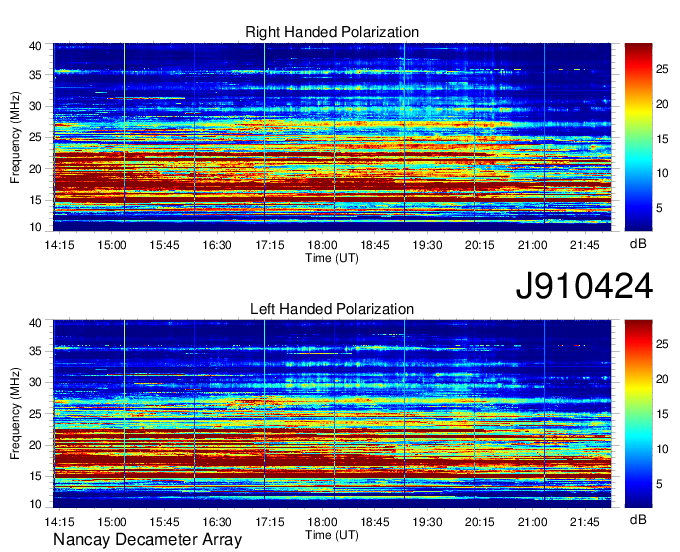Select the observation ID label "J910424"
The image size is (680, 552).
point(584,286)
